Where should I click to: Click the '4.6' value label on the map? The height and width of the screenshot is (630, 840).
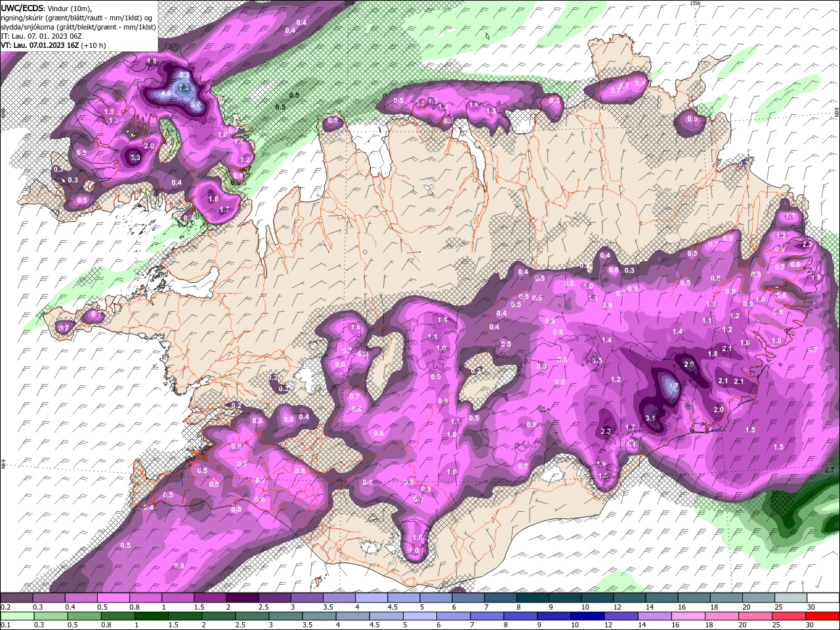pos(166,94)
